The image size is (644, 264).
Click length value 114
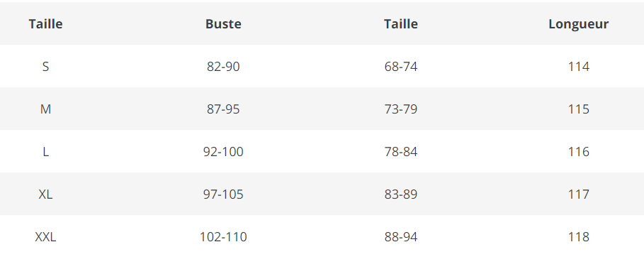click(578, 66)
